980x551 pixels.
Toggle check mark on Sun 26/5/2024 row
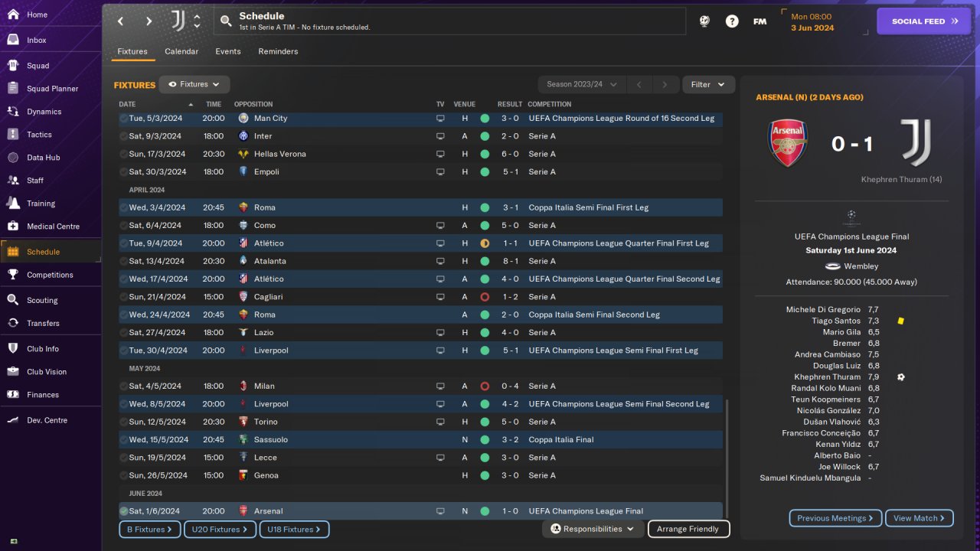click(x=124, y=475)
